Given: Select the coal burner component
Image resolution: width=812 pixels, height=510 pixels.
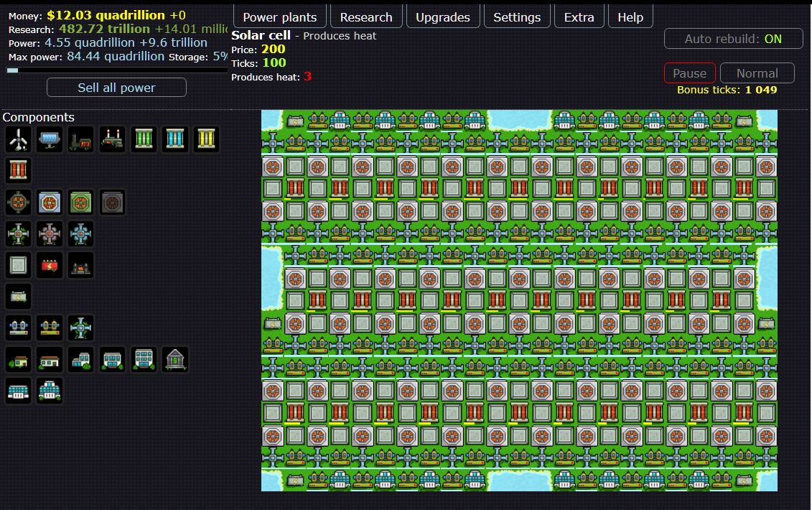Looking at the screenshot, I should click(x=81, y=139).
